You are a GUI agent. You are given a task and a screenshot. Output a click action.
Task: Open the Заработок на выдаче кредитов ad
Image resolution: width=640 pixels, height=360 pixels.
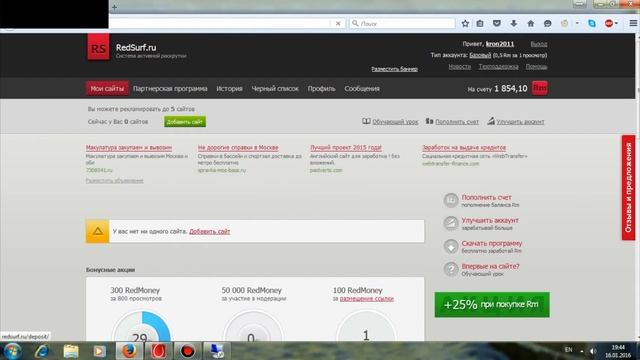pyautogui.click(x=464, y=147)
